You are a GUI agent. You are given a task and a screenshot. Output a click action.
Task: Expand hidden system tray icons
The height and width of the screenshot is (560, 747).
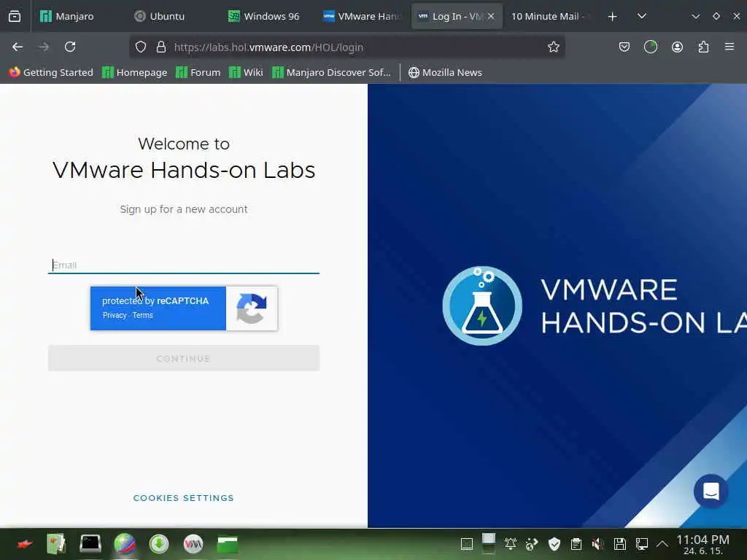click(x=662, y=544)
